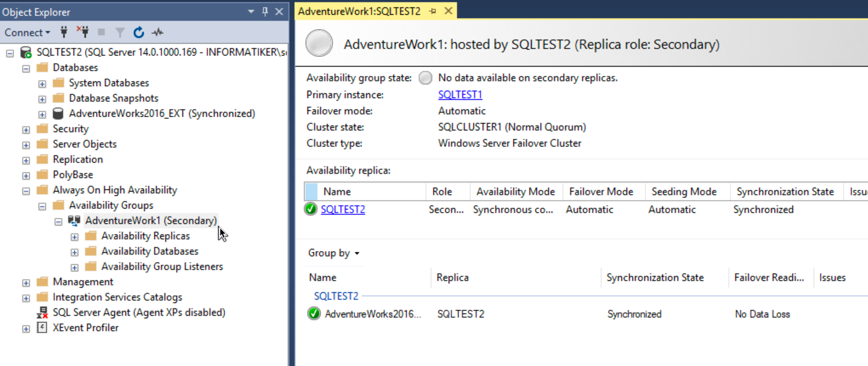Open the SQLTEST1 primary instance link
Viewport: 868px width, 366px height.
coord(460,95)
